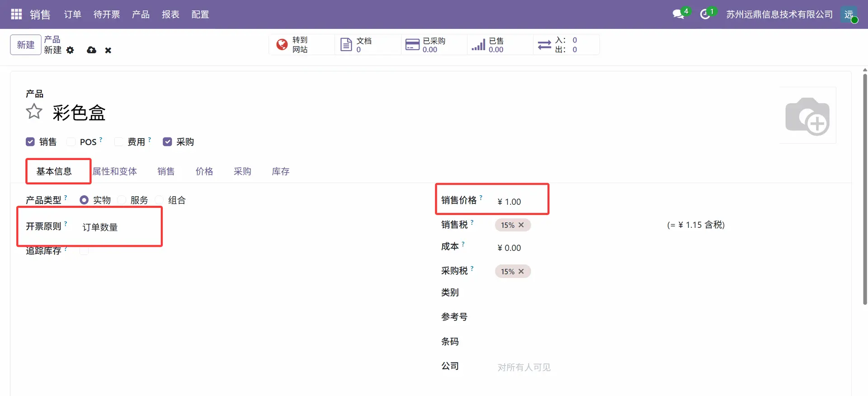This screenshot has width=868, height=396.
Task: Enable the POS checkbox
Action: 71,142
